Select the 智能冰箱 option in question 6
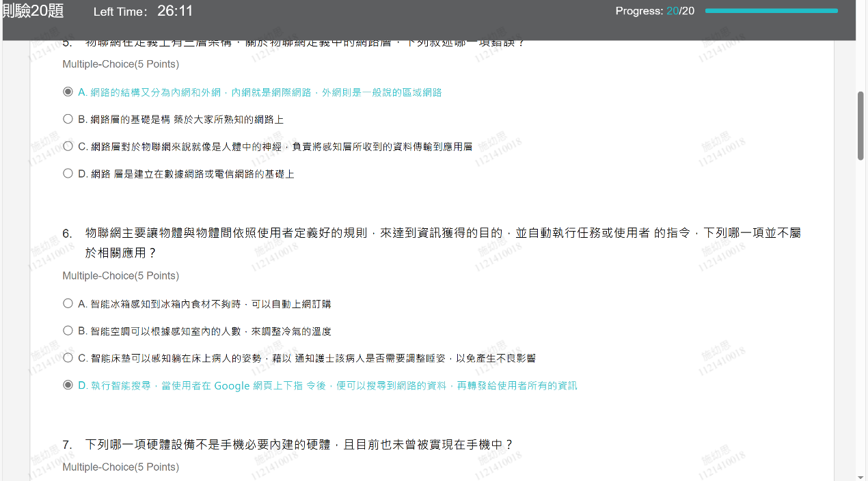Image resolution: width=868 pixels, height=481 pixels. (x=68, y=303)
